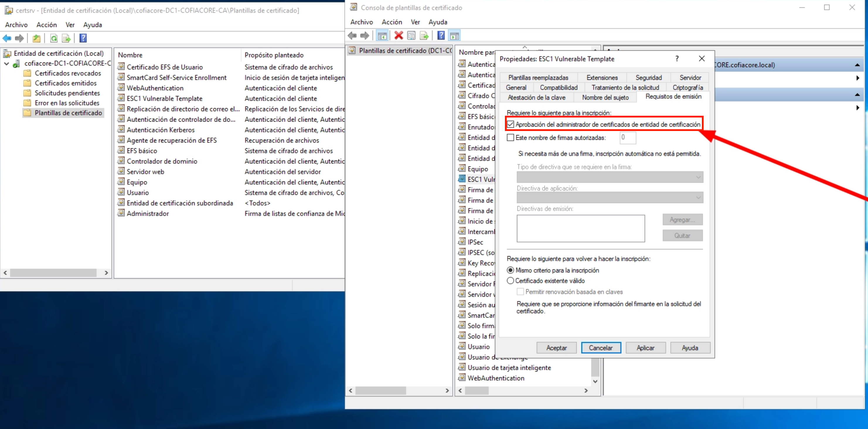Click the icon beside ESC1 Vulnerable Template in certsrv

(121, 98)
